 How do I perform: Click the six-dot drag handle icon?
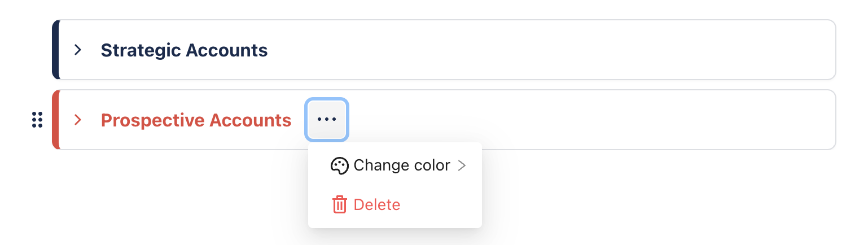tap(37, 120)
